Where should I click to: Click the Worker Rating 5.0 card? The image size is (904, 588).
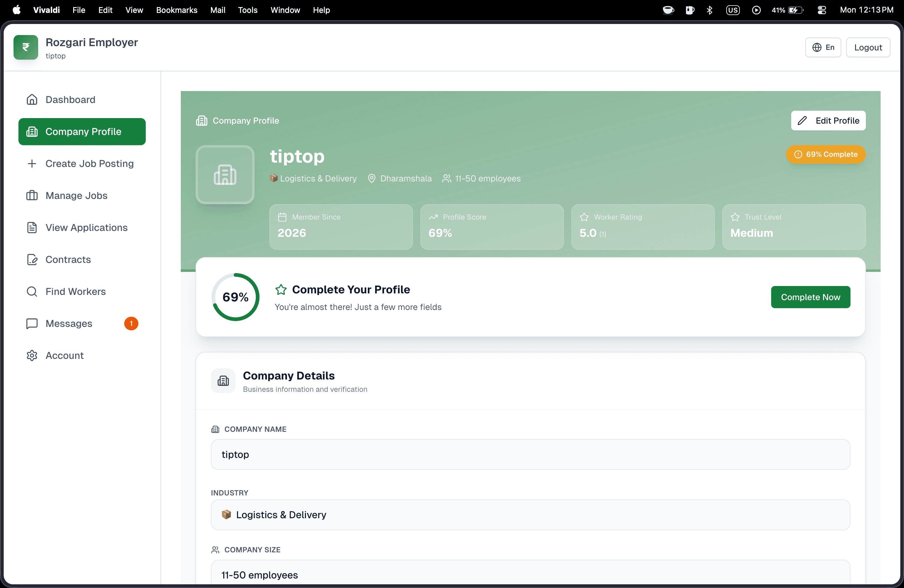click(643, 227)
